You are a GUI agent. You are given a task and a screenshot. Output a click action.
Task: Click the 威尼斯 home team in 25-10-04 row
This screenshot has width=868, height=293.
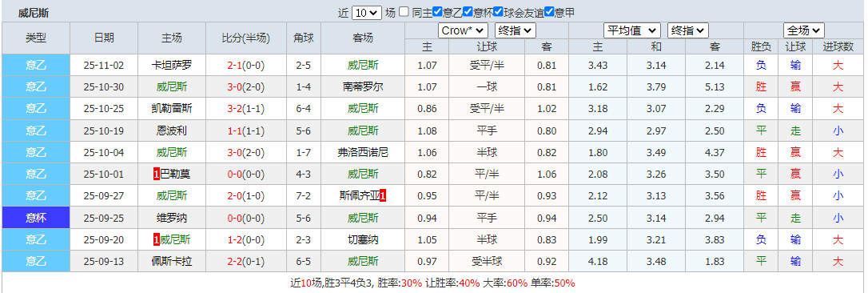172,153
